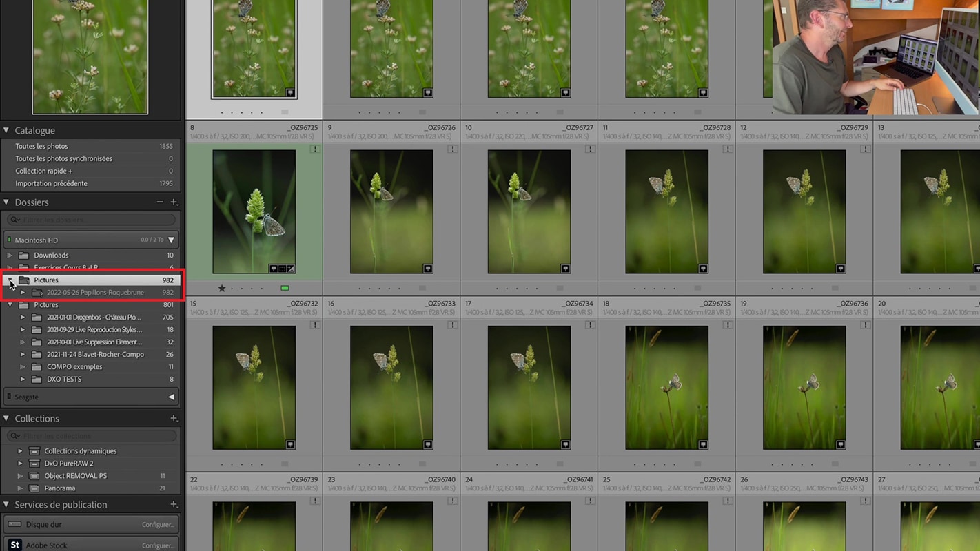Collapse the Catalogue panel

[x=6, y=130]
